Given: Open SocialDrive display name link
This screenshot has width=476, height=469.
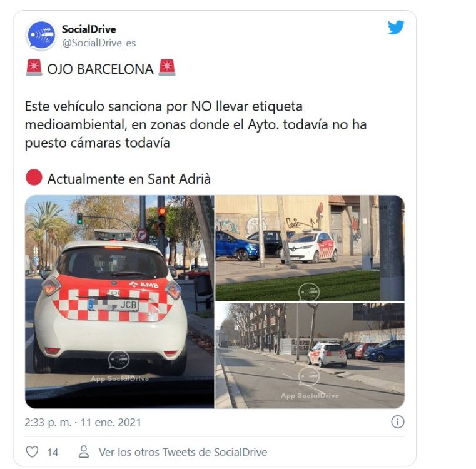Looking at the screenshot, I should [89, 29].
